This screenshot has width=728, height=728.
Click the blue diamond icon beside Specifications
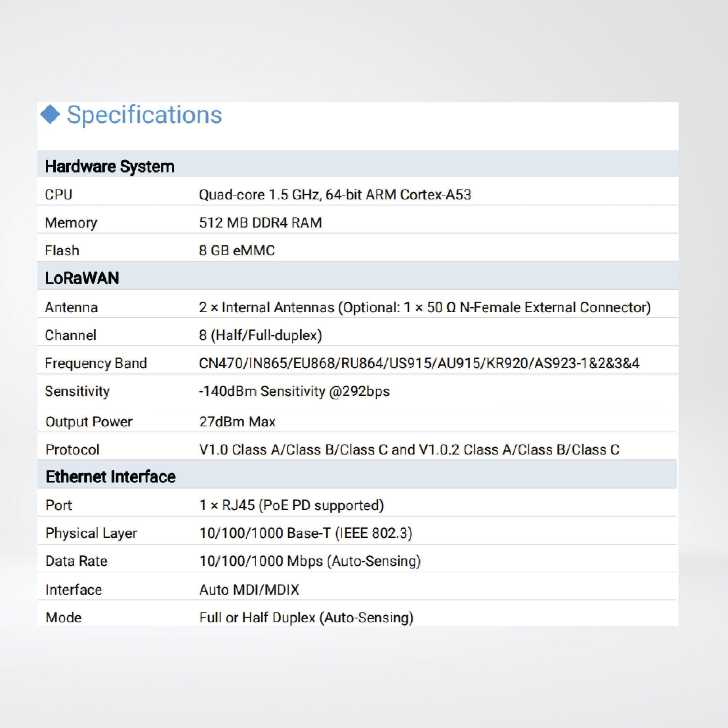point(51,115)
